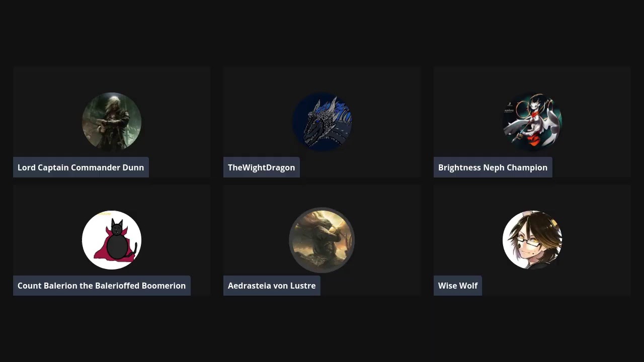
Task: Select the Wise Wolf name label
Action: pos(458,286)
